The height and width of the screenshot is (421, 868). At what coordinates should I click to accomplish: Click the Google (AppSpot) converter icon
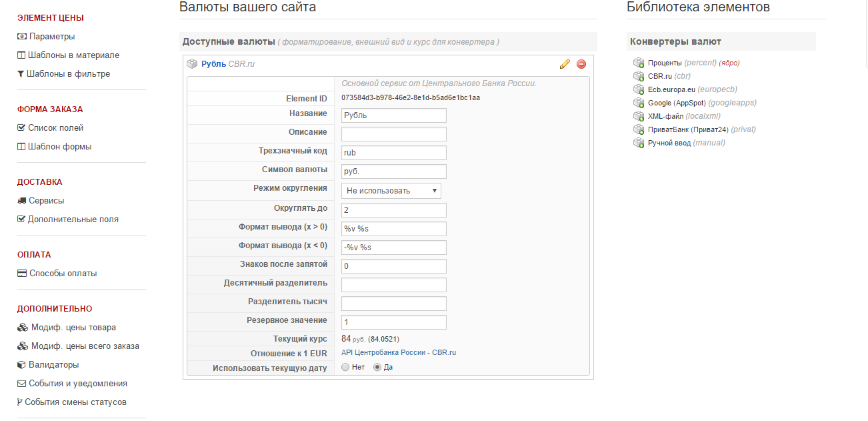(x=639, y=103)
